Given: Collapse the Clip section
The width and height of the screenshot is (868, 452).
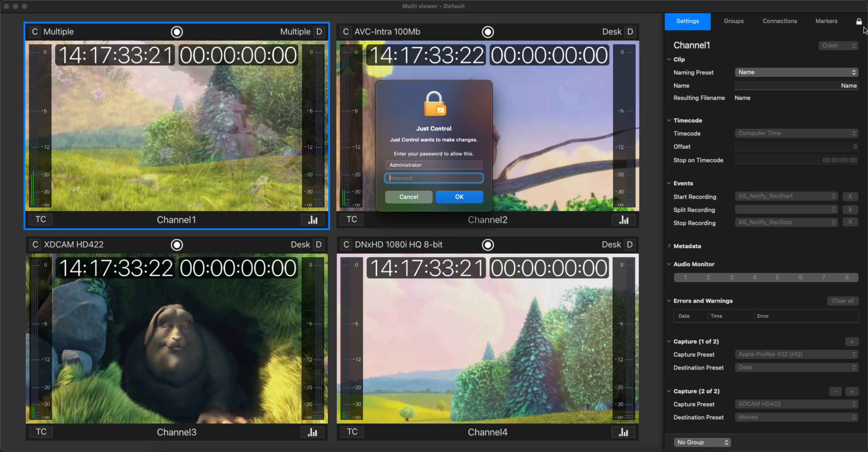Looking at the screenshot, I should [669, 59].
